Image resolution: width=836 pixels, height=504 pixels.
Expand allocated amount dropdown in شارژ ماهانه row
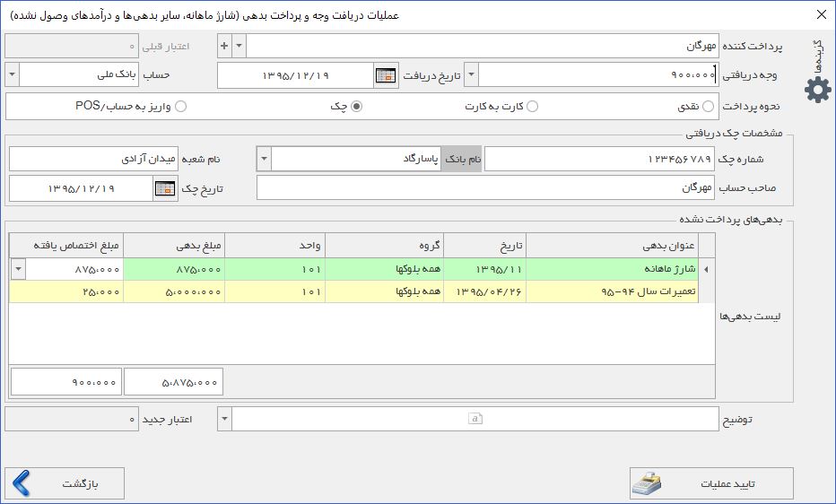pos(19,270)
